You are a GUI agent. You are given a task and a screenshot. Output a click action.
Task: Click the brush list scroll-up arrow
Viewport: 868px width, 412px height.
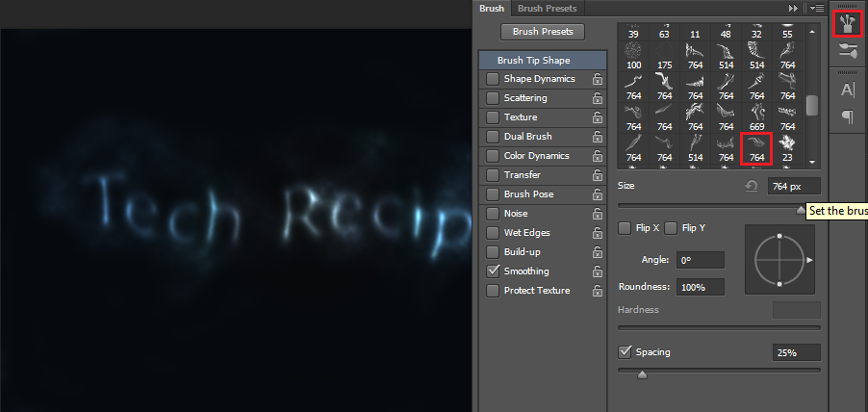point(812,32)
